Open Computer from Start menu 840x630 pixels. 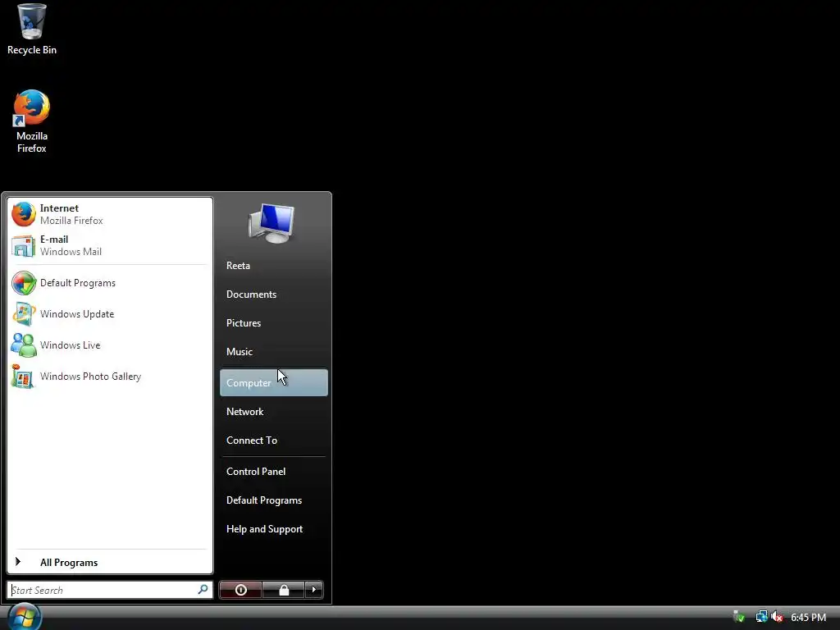click(x=274, y=382)
